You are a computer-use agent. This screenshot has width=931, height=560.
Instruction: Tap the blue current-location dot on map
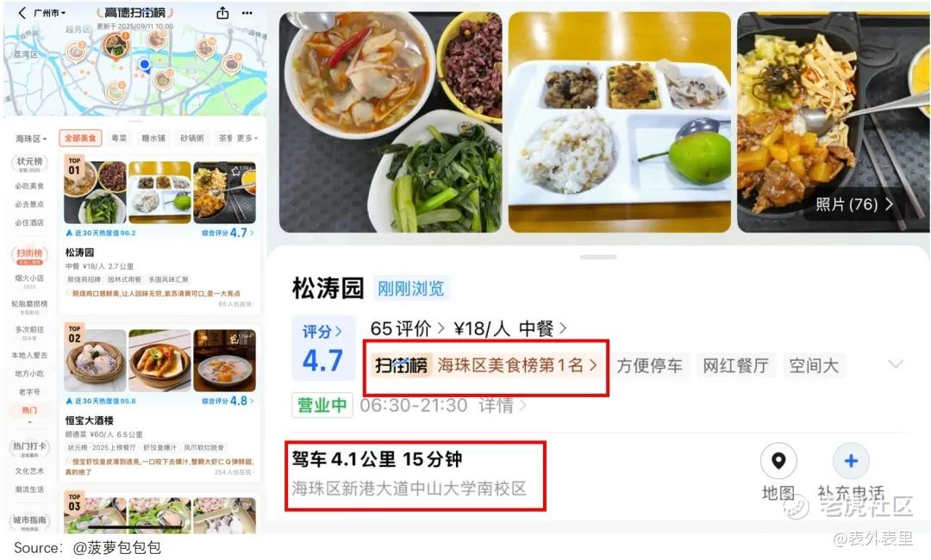coord(144,64)
